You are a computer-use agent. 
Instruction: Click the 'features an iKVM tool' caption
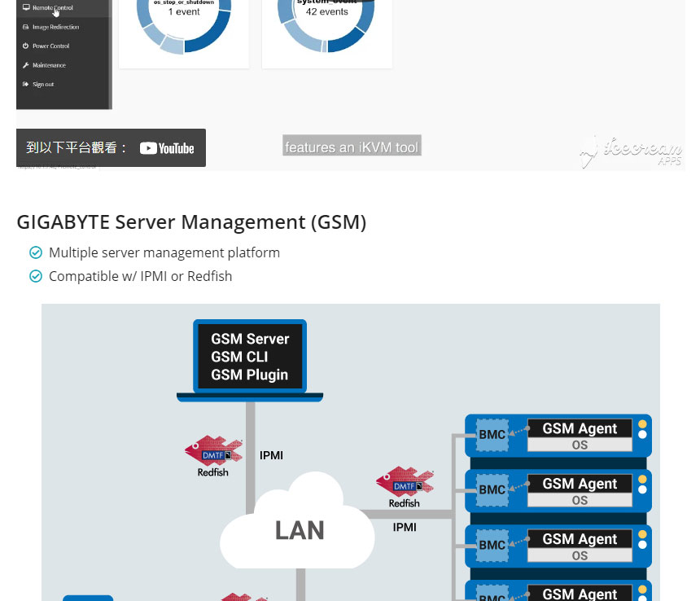point(352,147)
